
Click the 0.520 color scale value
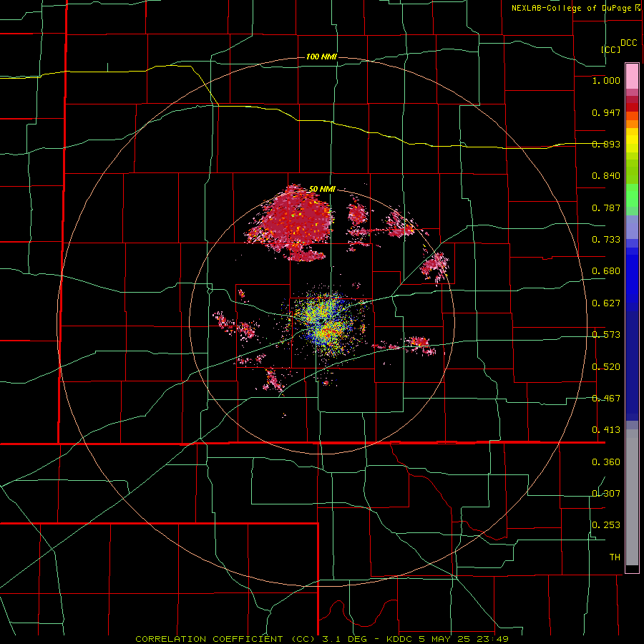(606, 367)
